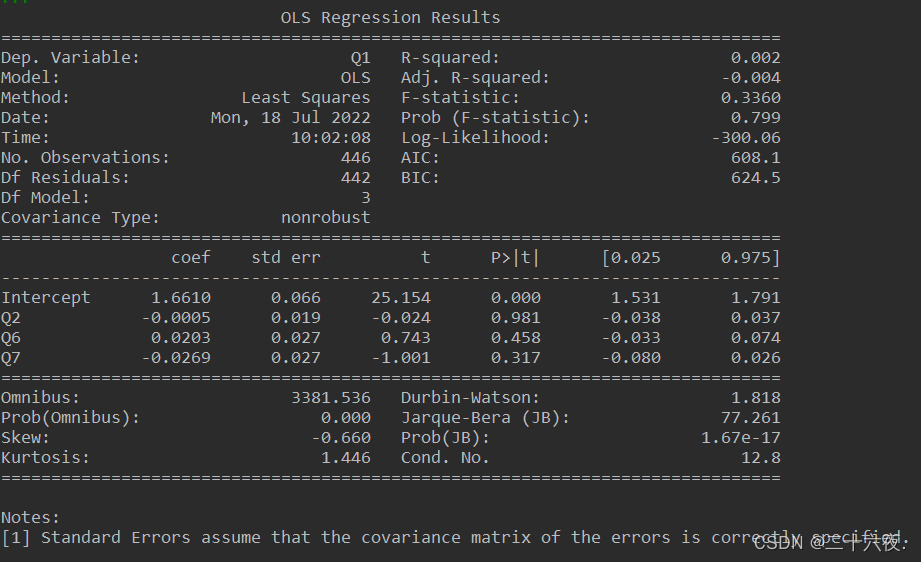Image resolution: width=921 pixels, height=562 pixels.
Task: Click the No. Observations value 446
Action: pos(355,157)
